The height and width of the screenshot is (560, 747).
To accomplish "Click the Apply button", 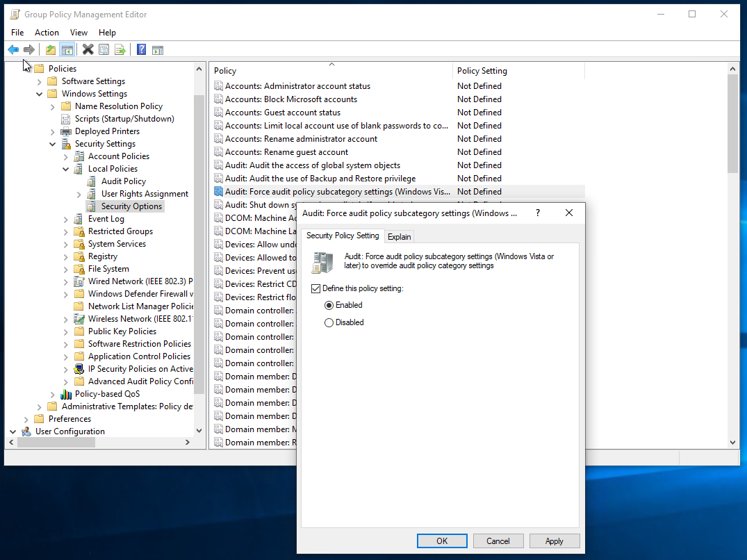I will click(x=554, y=541).
